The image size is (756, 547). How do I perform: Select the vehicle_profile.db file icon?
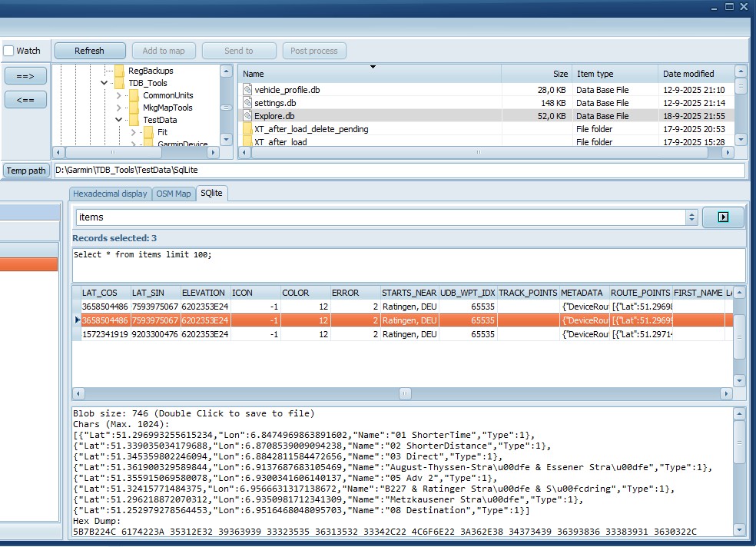click(247, 90)
